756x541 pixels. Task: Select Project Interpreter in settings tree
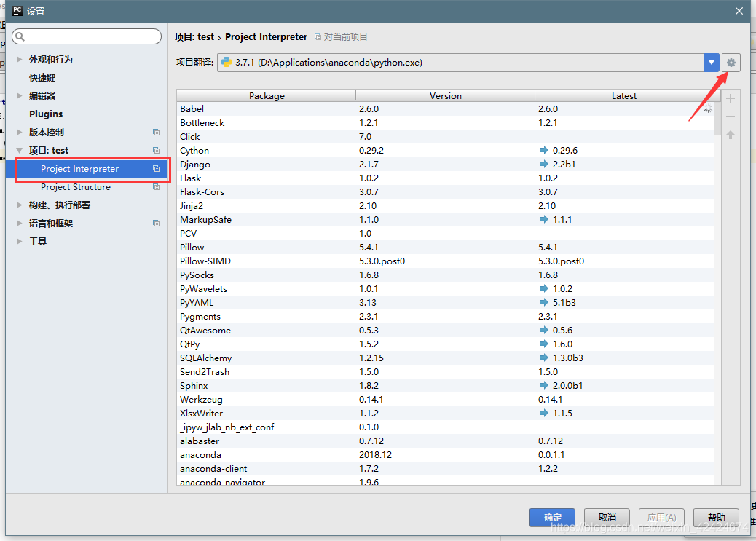pos(86,169)
